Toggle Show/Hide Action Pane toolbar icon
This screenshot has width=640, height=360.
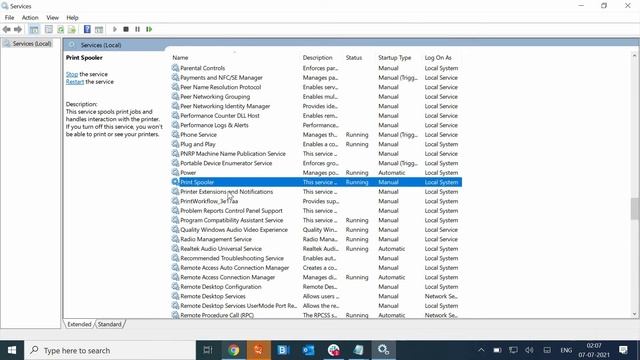99,29
